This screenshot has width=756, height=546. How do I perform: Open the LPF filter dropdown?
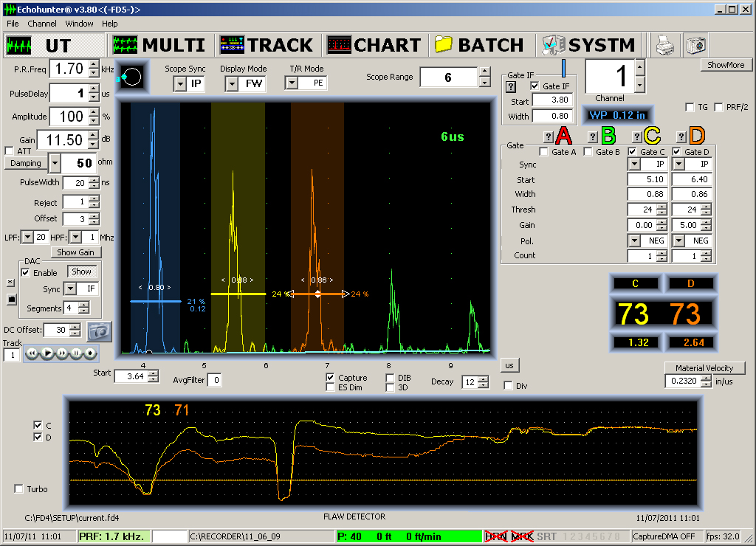[27, 237]
